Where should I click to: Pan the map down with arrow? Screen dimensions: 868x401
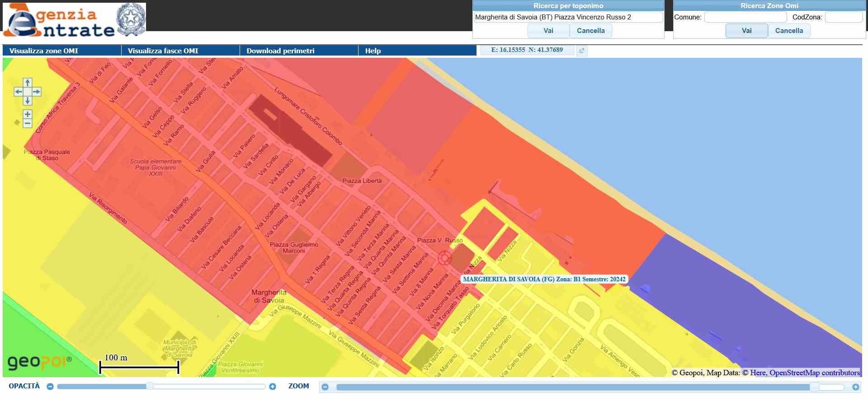tap(28, 101)
